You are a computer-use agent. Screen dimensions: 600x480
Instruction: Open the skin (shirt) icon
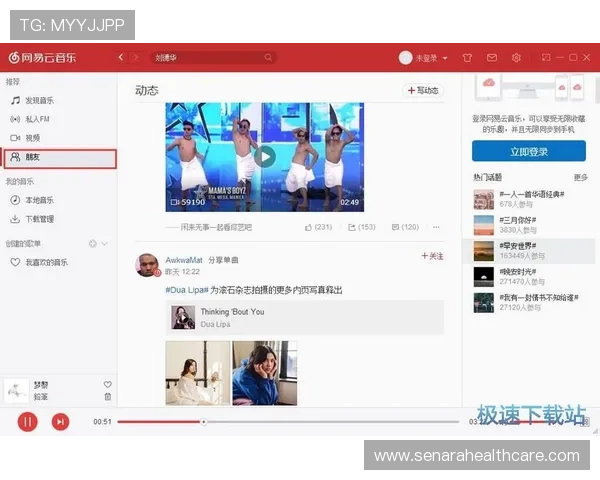coord(467,58)
